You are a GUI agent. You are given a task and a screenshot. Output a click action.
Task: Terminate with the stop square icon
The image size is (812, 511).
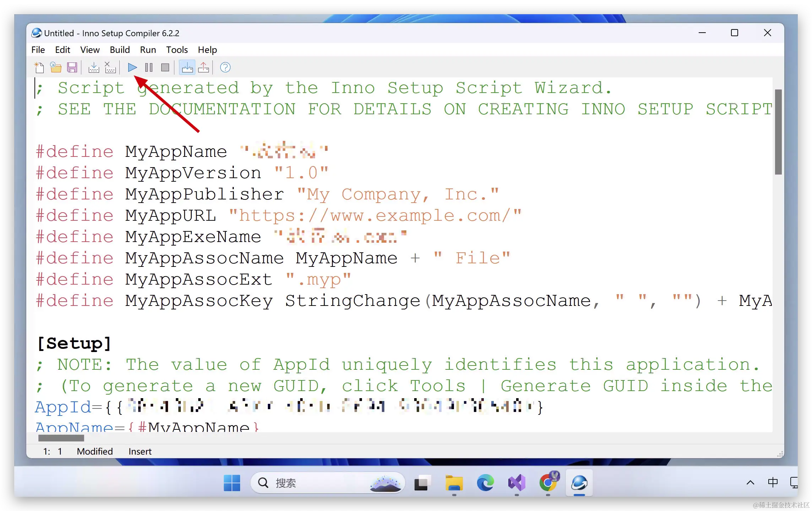pos(165,67)
